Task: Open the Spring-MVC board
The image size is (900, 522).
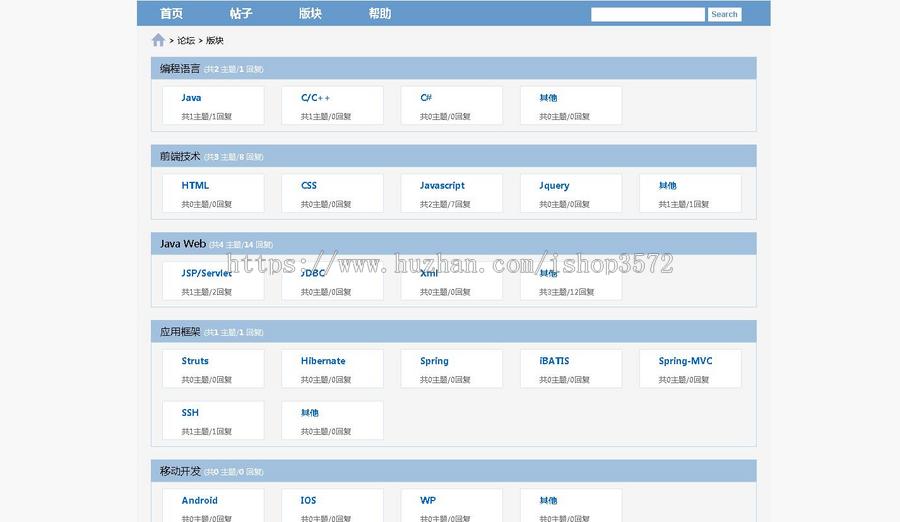Action: coord(685,361)
